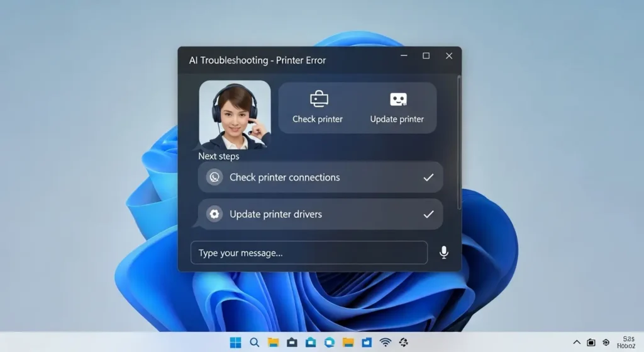Open the system tray clock text
The image size is (644, 352).
click(627, 342)
